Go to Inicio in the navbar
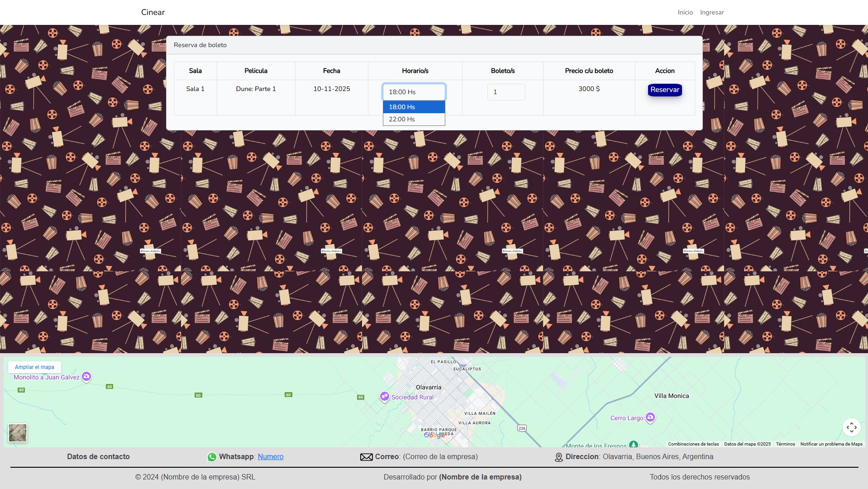The image size is (868, 489). click(x=685, y=12)
